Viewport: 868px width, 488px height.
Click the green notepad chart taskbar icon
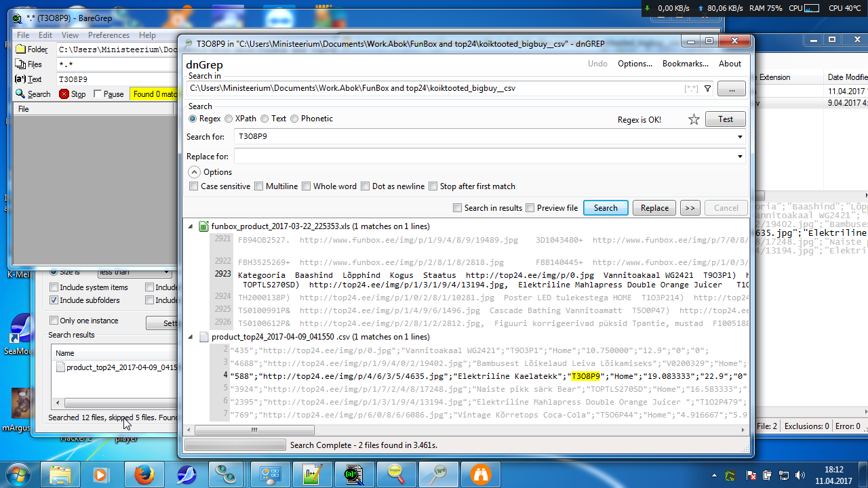click(312, 474)
